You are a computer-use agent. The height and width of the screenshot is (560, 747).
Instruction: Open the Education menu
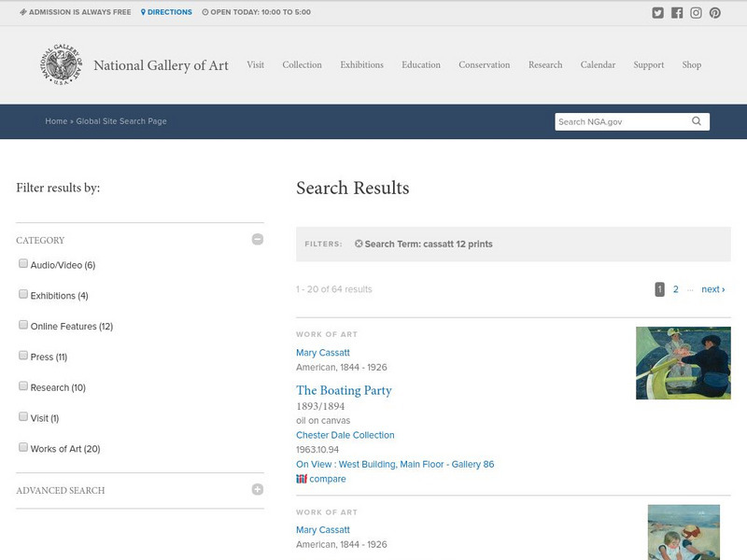pos(421,64)
